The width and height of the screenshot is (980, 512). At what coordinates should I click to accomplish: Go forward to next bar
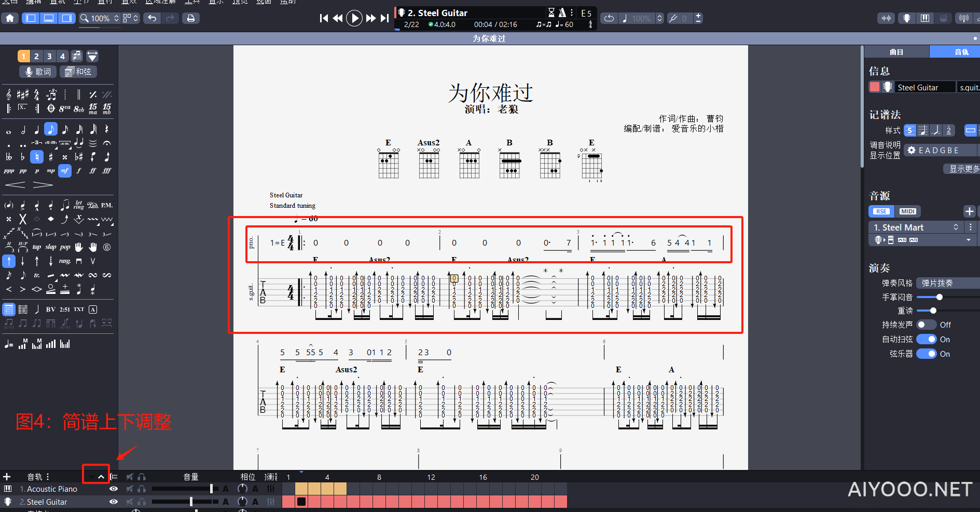[x=371, y=18]
